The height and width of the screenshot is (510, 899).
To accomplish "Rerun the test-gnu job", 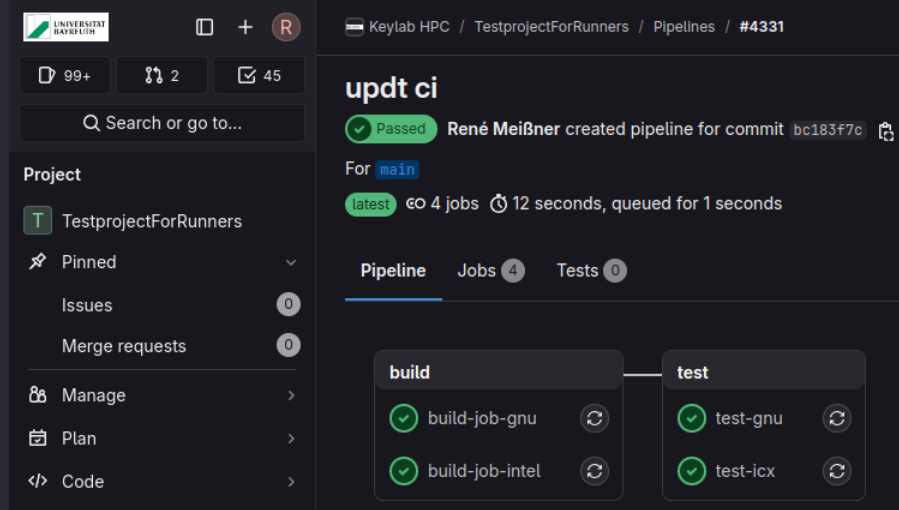I will tap(836, 418).
